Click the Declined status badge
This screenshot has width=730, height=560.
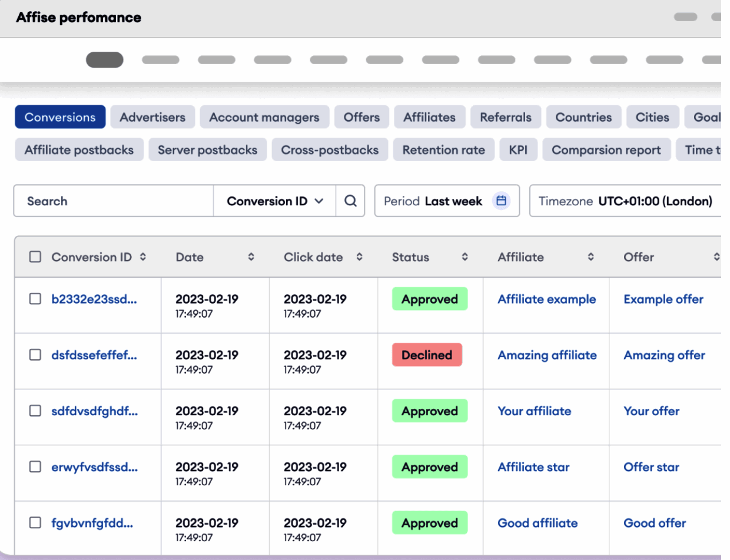[427, 355]
